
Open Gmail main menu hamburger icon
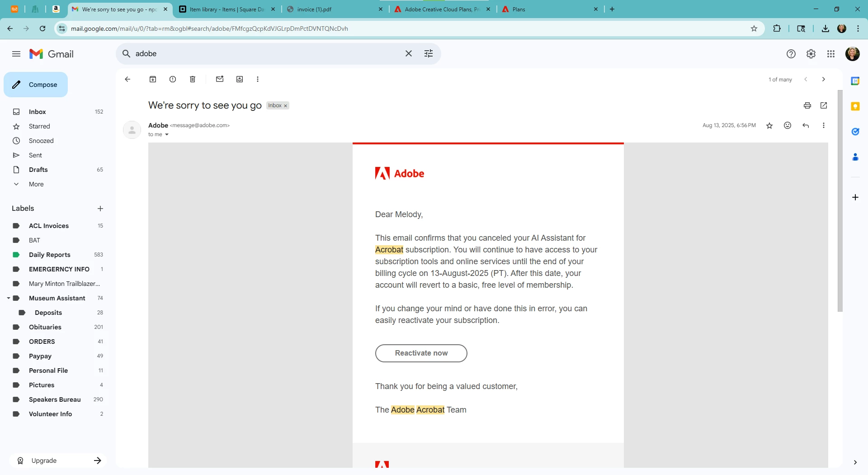pos(16,54)
